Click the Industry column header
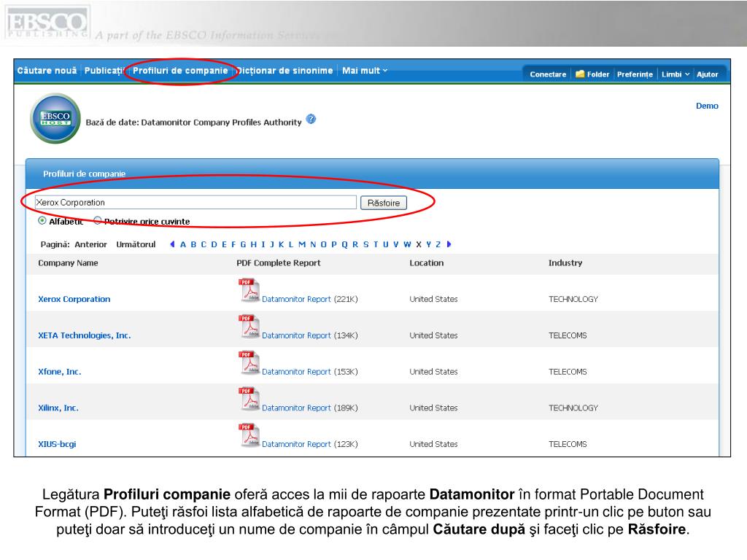The image size is (747, 560). tap(565, 262)
